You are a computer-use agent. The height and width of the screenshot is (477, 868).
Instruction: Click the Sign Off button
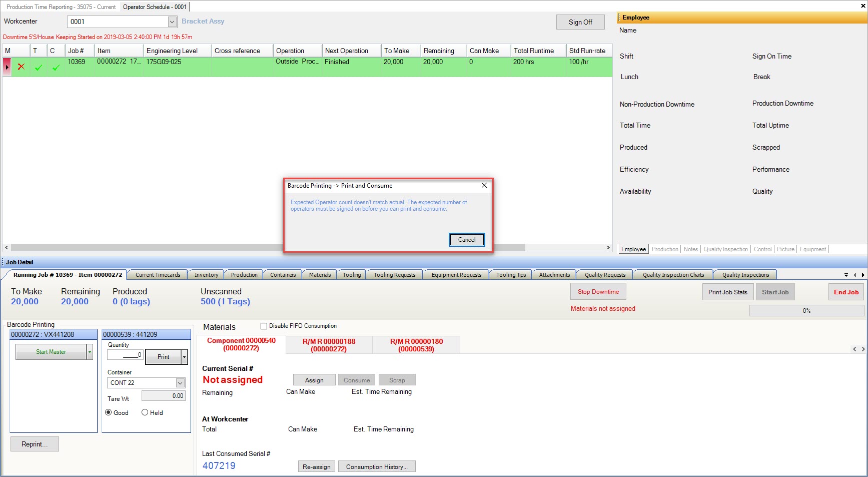point(580,22)
